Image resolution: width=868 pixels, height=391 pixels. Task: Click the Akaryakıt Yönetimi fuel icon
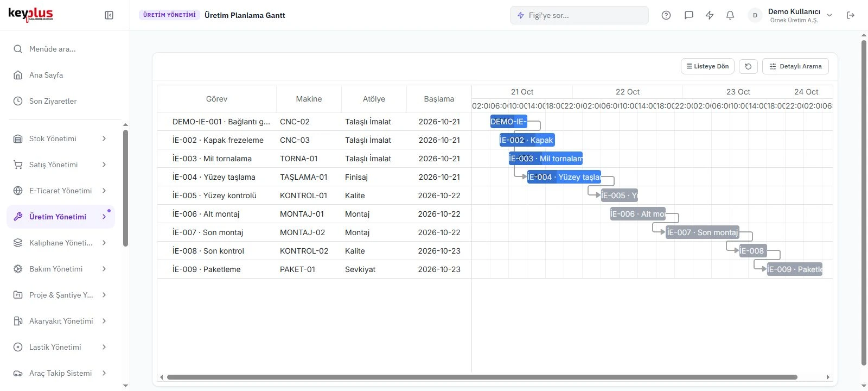[x=18, y=321]
